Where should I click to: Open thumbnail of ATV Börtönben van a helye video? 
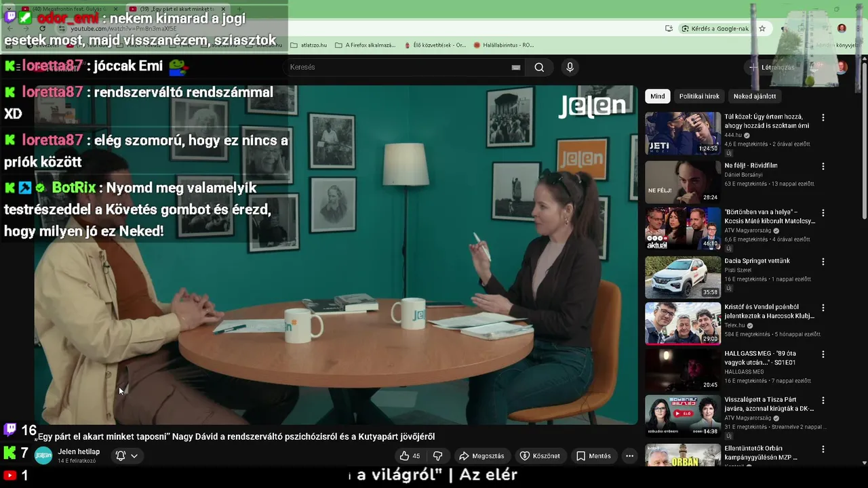[x=683, y=229]
